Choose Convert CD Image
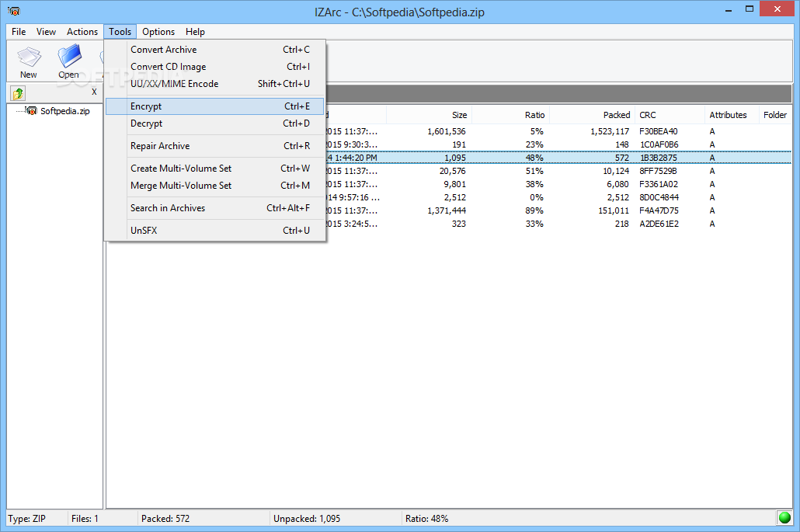800x532 pixels. [215, 67]
